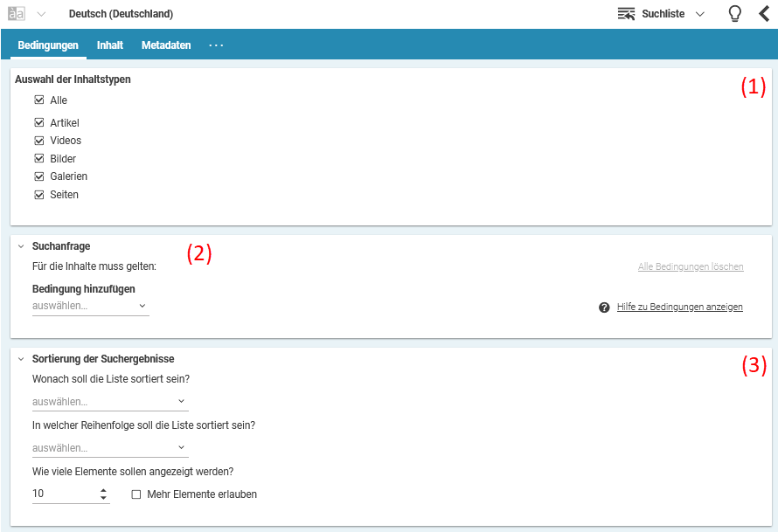
Task: Click the Suchliste list icon
Action: coord(627,13)
